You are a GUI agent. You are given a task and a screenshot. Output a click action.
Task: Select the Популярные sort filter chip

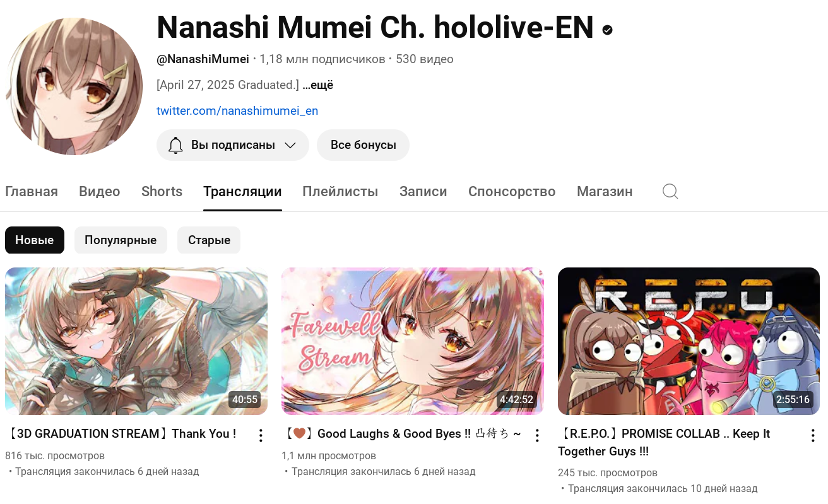[x=121, y=240]
